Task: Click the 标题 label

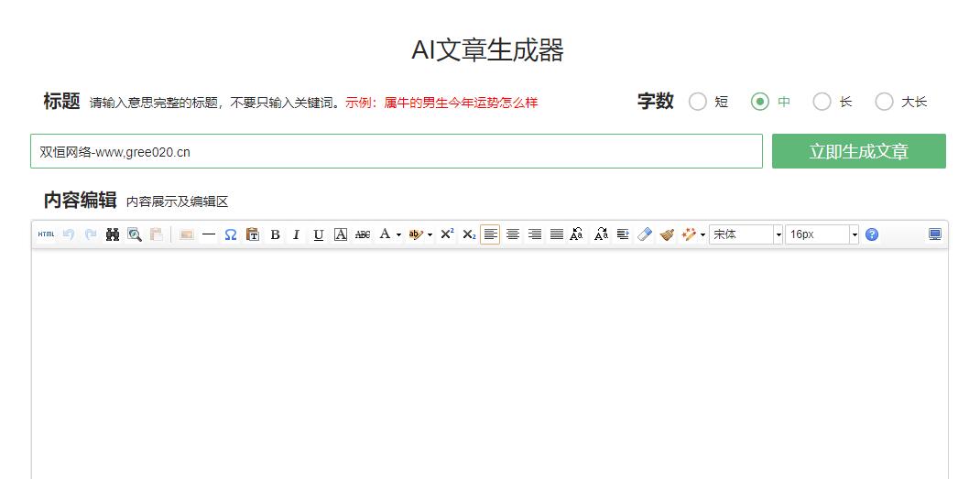Action: 62,102
